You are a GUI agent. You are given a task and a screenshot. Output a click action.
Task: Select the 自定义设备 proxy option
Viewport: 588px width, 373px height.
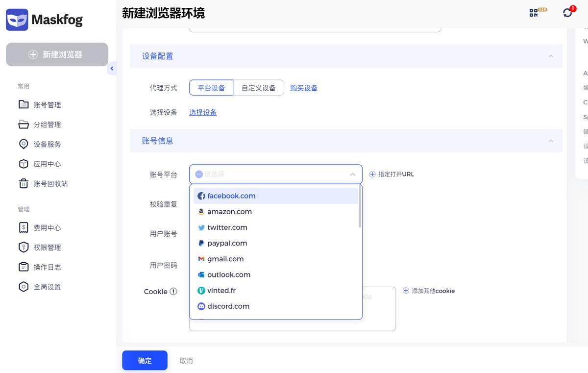pyautogui.click(x=259, y=88)
